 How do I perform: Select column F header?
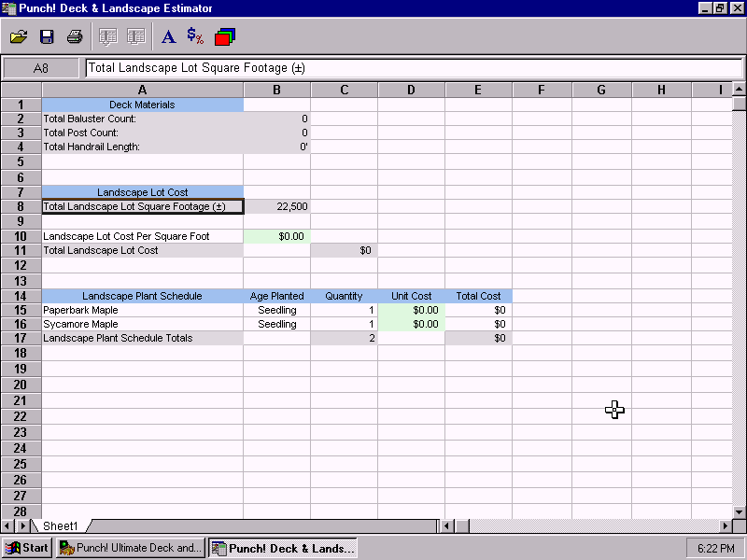(x=542, y=90)
